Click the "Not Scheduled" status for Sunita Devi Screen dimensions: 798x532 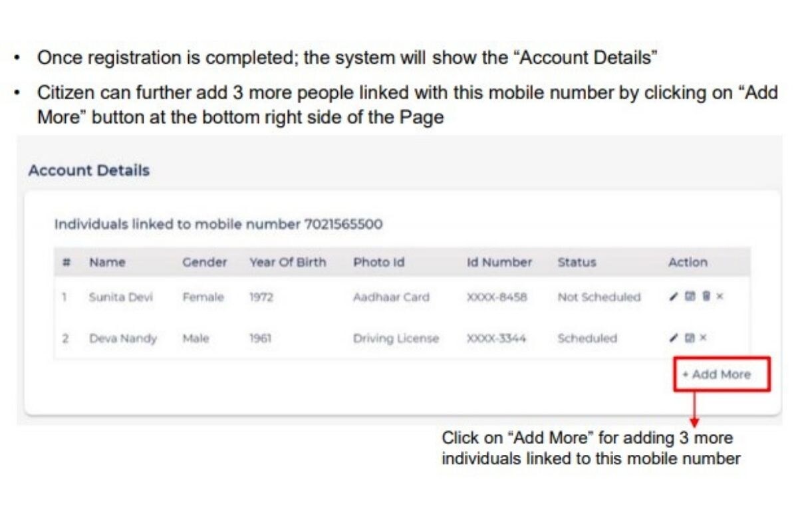[598, 297]
